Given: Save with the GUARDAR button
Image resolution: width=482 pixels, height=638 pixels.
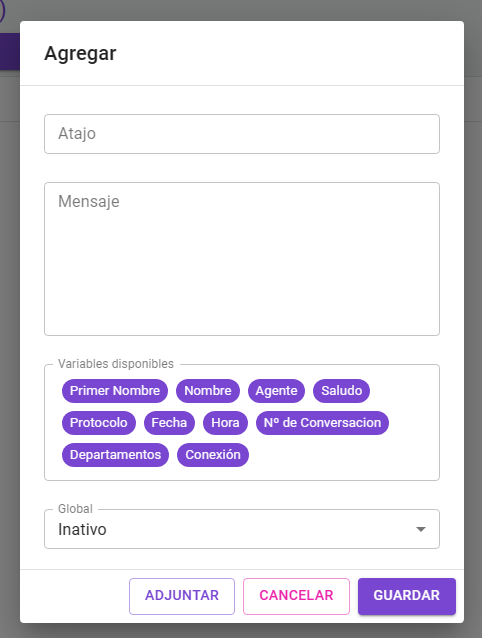Looking at the screenshot, I should click(x=407, y=596).
